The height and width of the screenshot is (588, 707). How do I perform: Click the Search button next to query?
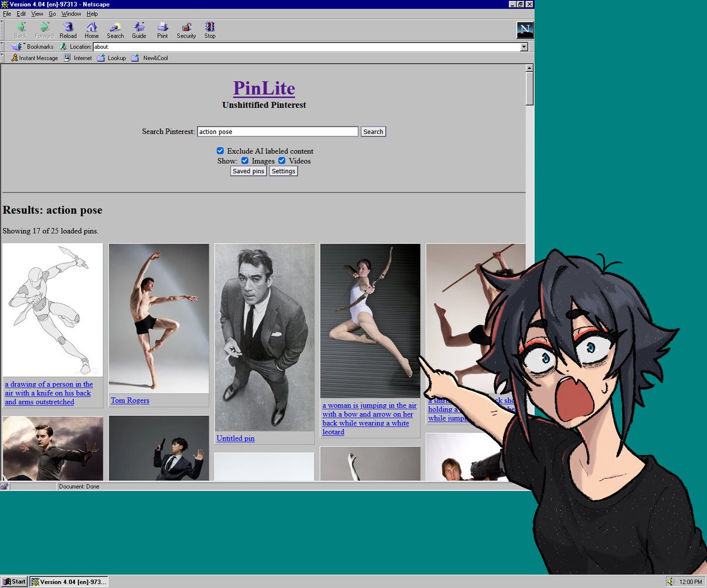pos(373,131)
